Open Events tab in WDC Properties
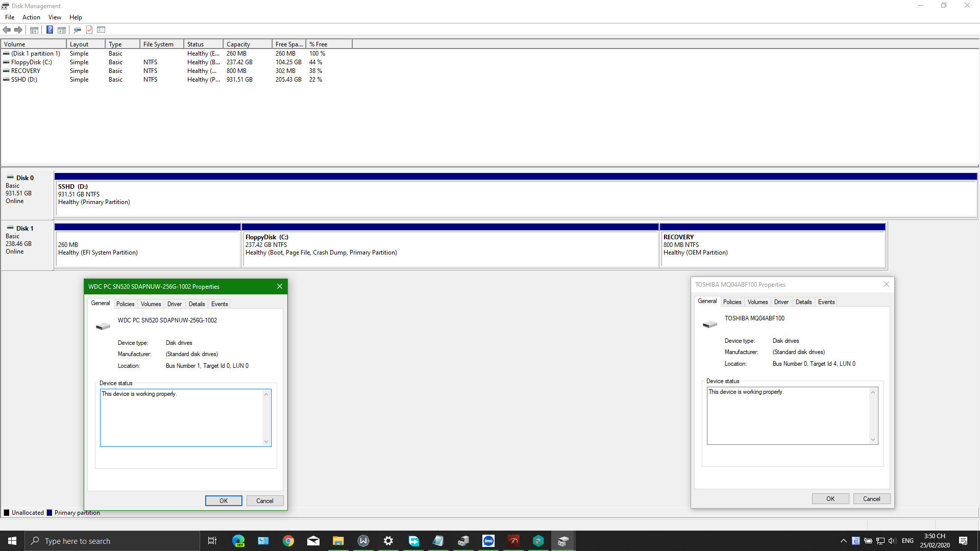Viewport: 980px width, 551px height. point(219,304)
